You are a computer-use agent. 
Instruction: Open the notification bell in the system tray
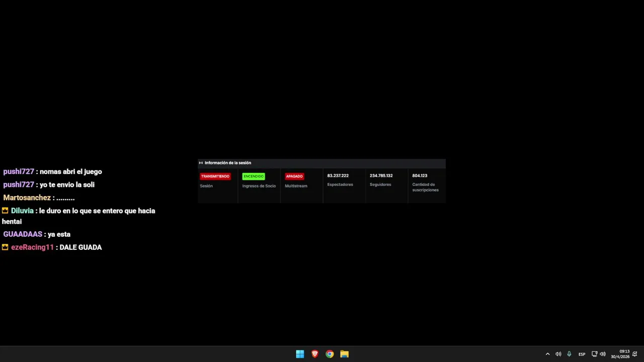point(635,354)
